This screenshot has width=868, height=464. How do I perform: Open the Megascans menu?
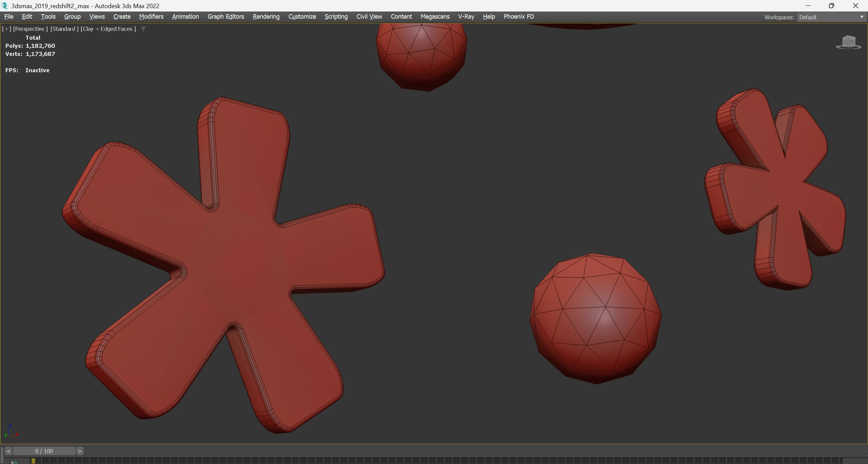[x=435, y=17]
